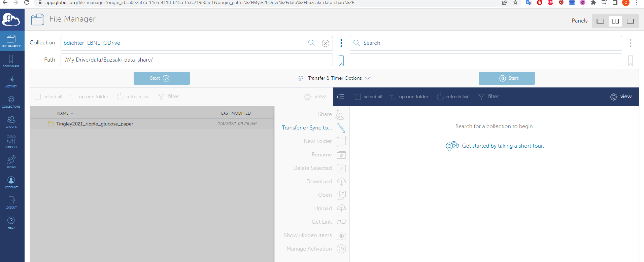Toggle Show Hidden Items
Screen dimensions: 644x262
tap(315, 236)
